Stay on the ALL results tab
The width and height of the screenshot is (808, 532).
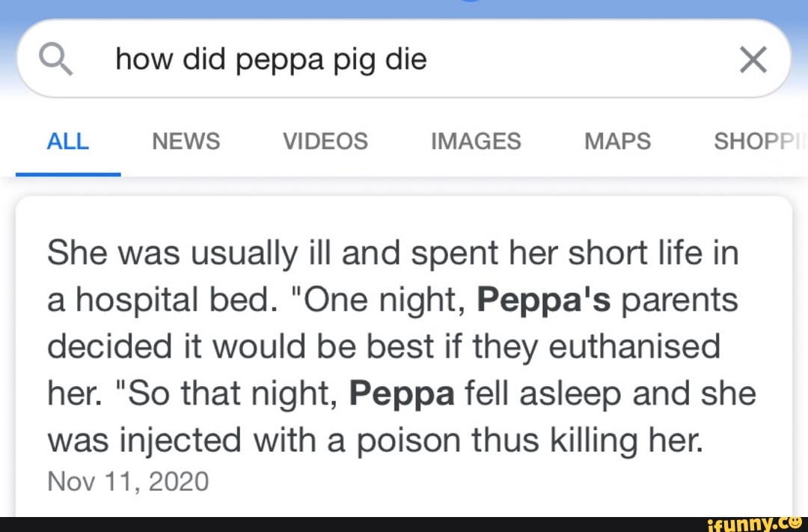click(68, 141)
